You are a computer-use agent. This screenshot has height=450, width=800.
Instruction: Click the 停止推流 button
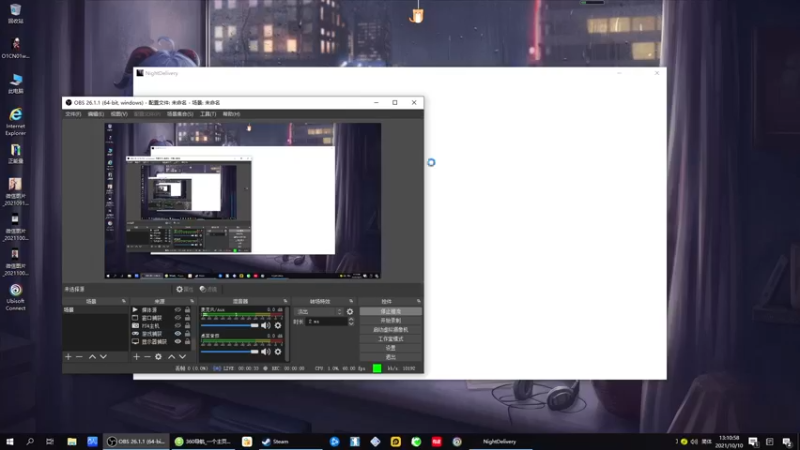click(x=391, y=311)
